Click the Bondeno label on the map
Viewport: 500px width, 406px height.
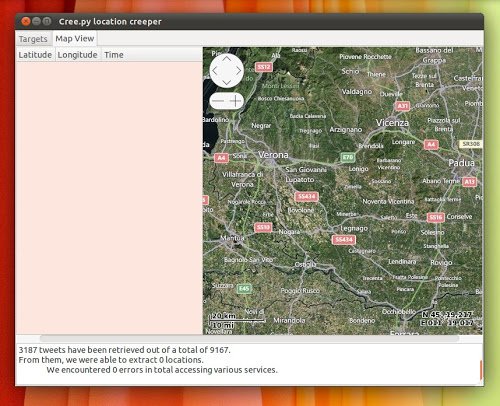tap(362, 320)
